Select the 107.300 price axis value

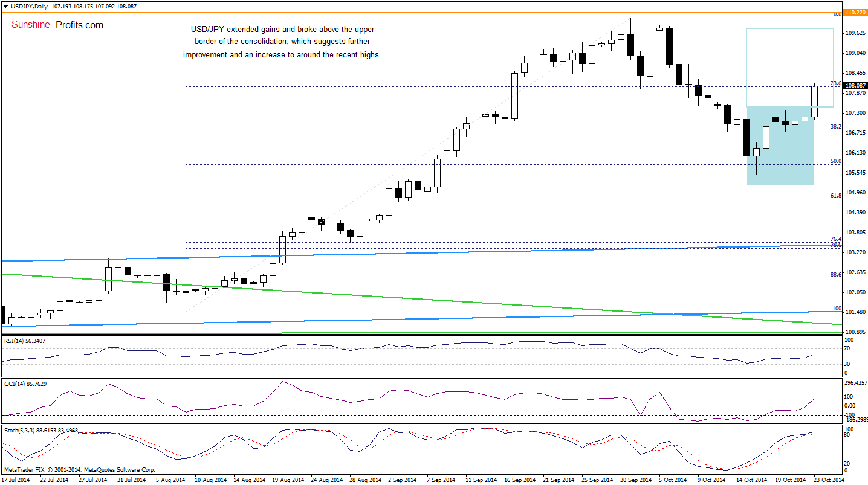[855, 113]
